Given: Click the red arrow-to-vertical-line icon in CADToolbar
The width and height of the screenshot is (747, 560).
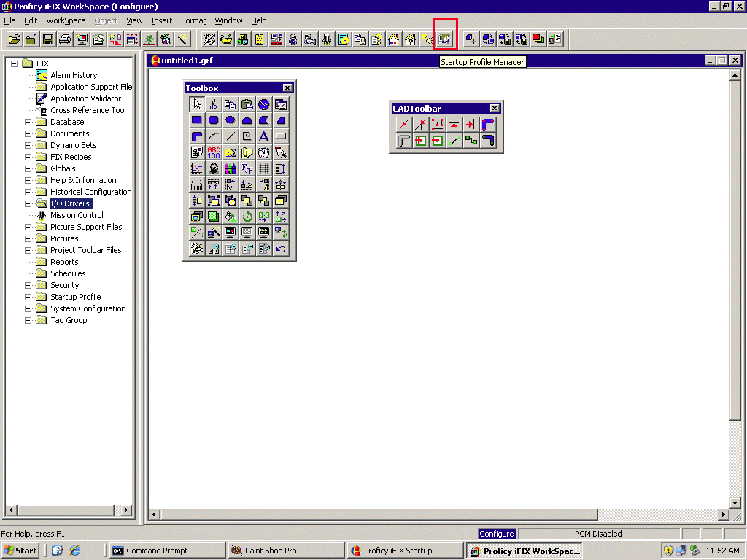Looking at the screenshot, I should tap(471, 124).
